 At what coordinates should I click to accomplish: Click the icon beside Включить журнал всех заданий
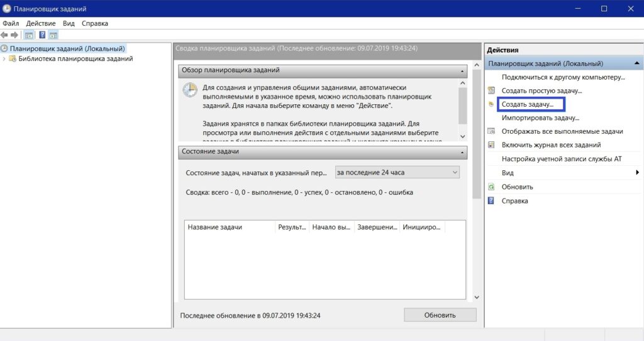[491, 145]
